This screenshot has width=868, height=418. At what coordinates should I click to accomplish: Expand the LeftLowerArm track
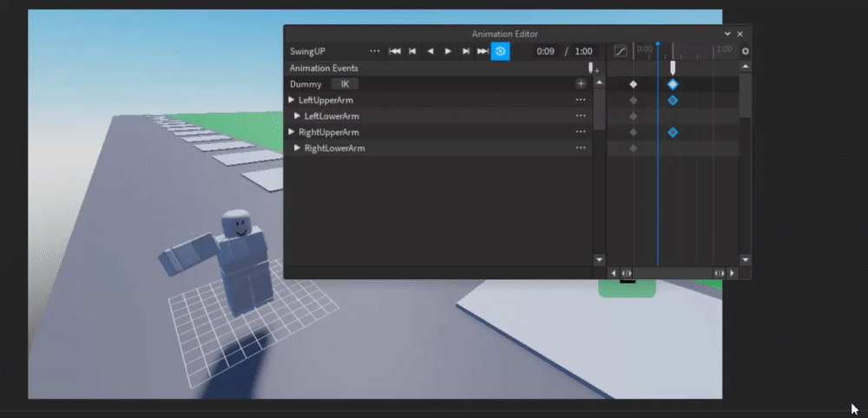297,116
